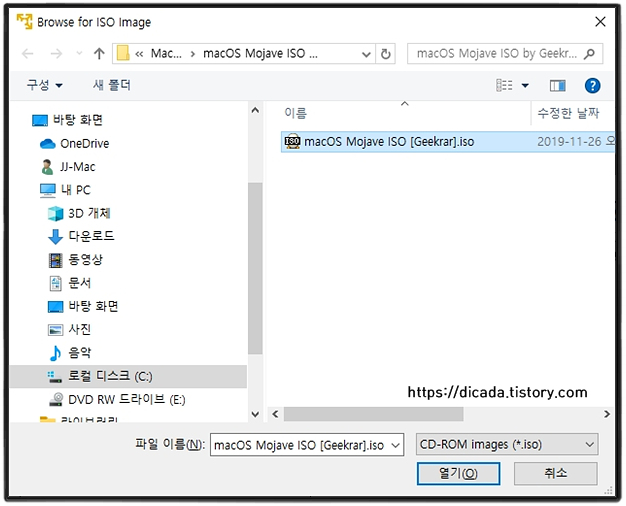Viewport: 626px width, 506px height.
Task: Go forward with the right arrow
Action: tap(56, 54)
